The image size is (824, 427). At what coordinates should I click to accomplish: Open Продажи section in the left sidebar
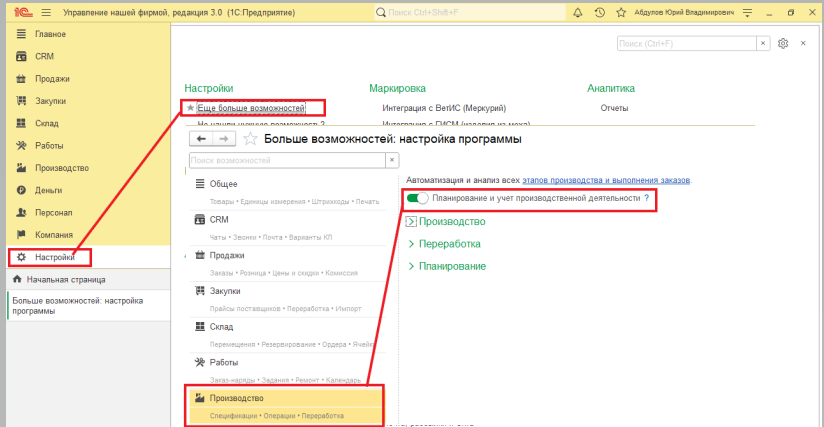52,79
